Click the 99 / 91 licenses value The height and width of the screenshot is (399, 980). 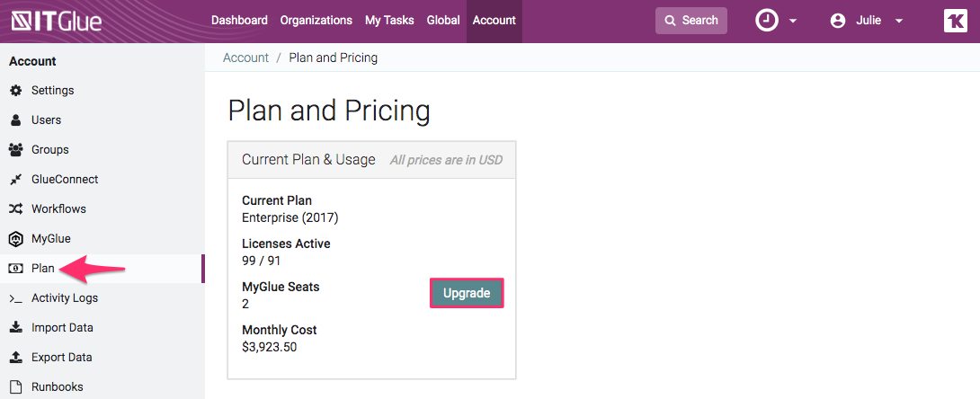[262, 261]
